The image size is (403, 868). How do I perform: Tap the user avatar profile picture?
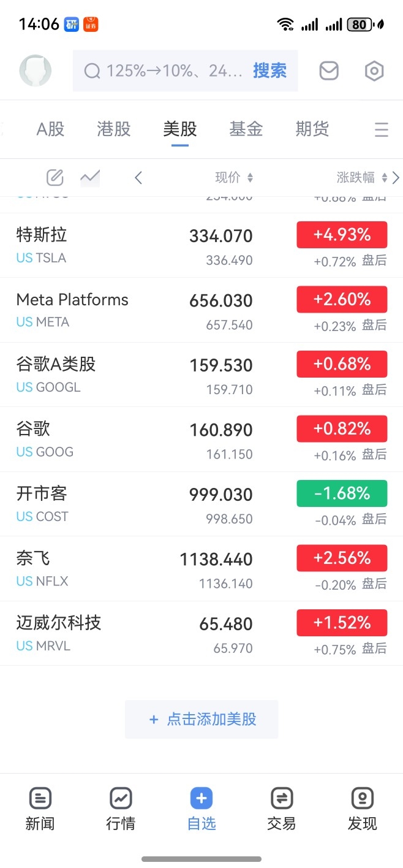coord(36,70)
